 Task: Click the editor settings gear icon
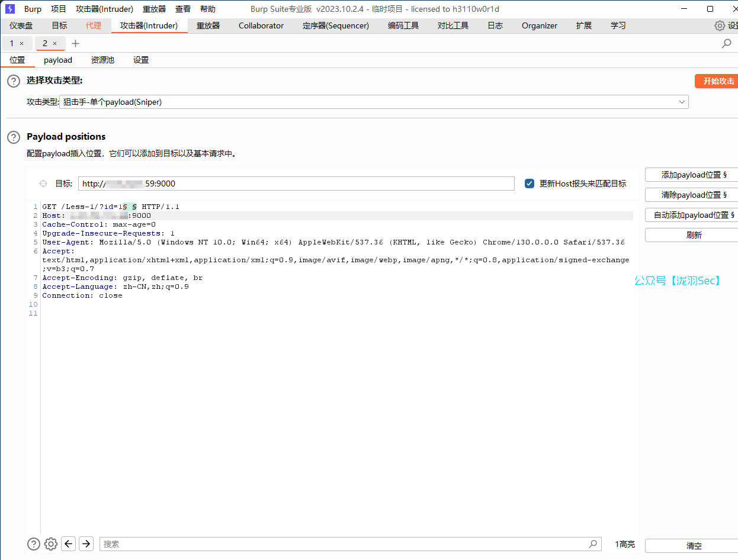[51, 543]
